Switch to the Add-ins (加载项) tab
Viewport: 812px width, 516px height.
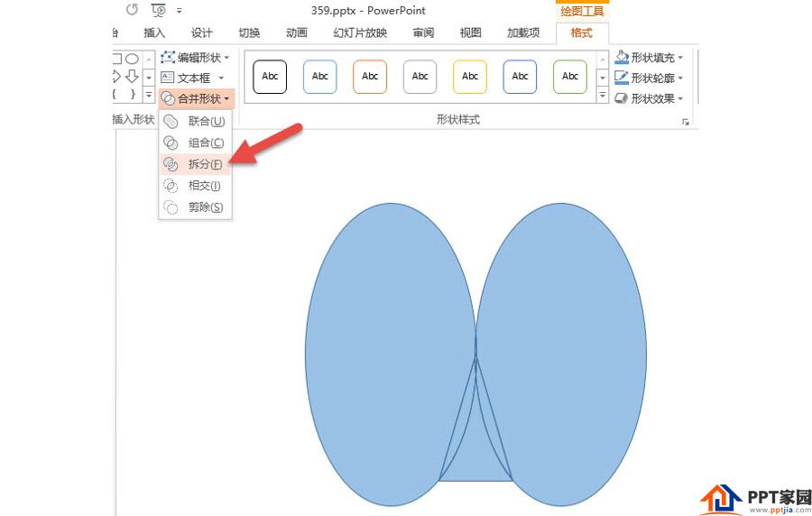pos(523,33)
